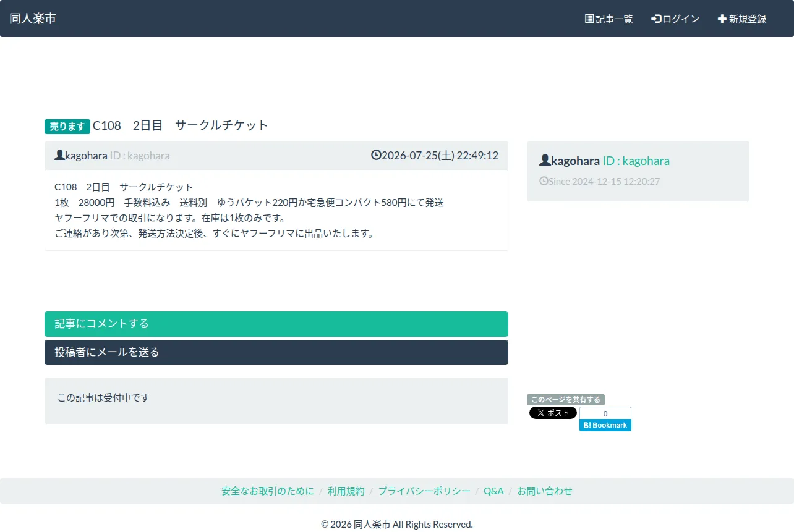Screen dimensions: 794x532
Task: Click the B! Bookmark button
Action: 605,425
